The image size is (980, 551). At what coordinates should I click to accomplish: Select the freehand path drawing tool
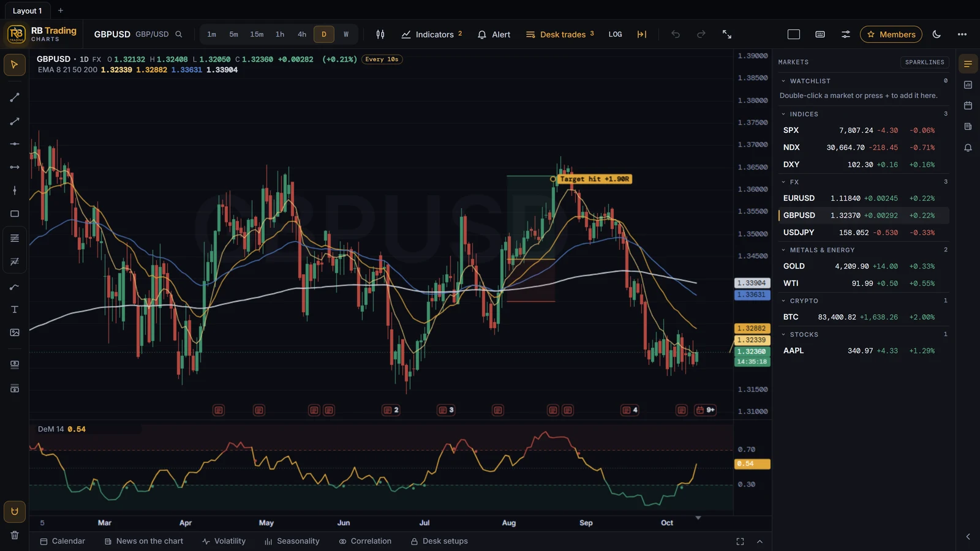(x=15, y=287)
